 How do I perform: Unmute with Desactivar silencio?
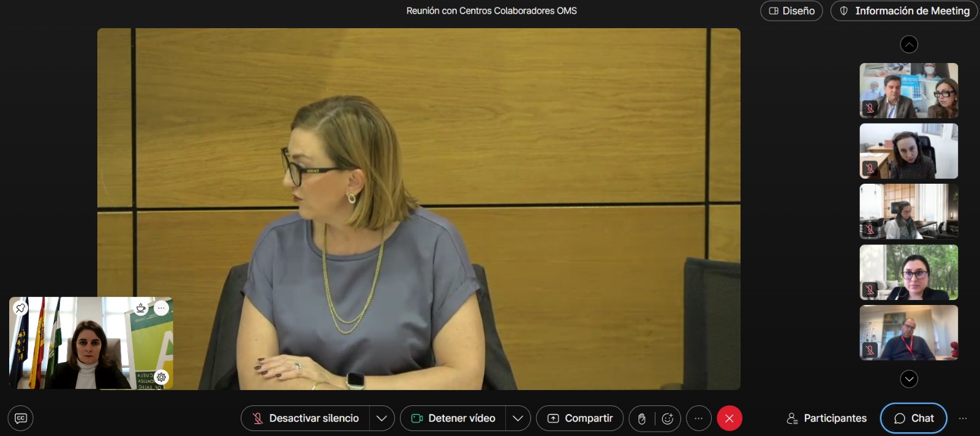coord(306,418)
